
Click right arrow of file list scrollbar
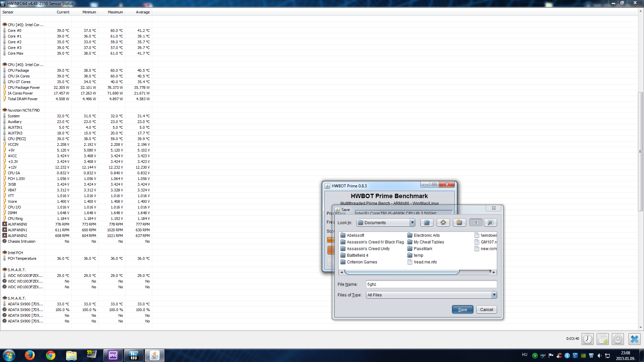click(494, 272)
